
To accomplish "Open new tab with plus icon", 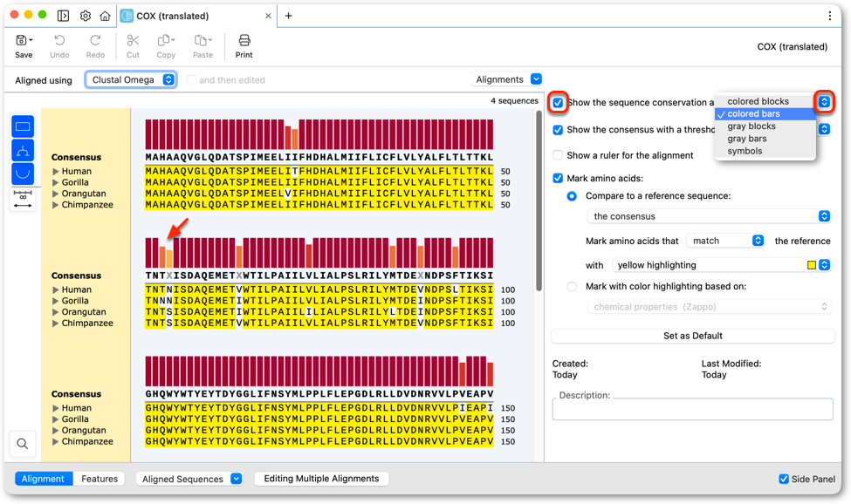I will [288, 16].
